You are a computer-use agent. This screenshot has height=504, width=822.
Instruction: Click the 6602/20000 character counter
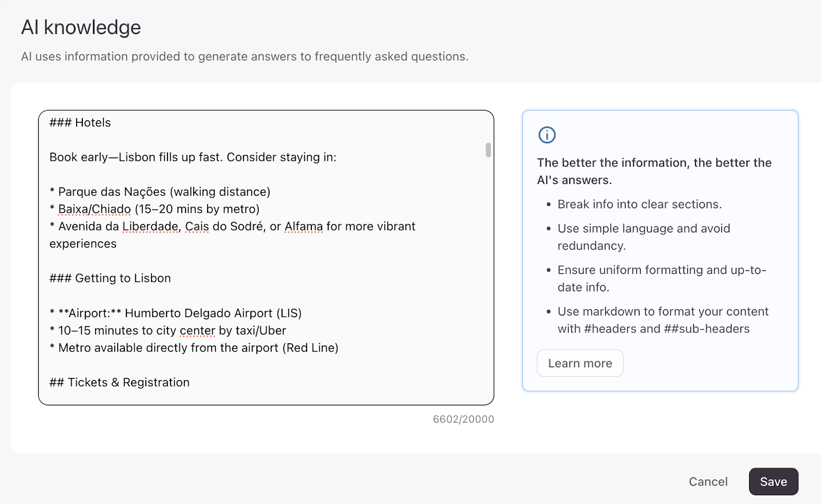(463, 419)
